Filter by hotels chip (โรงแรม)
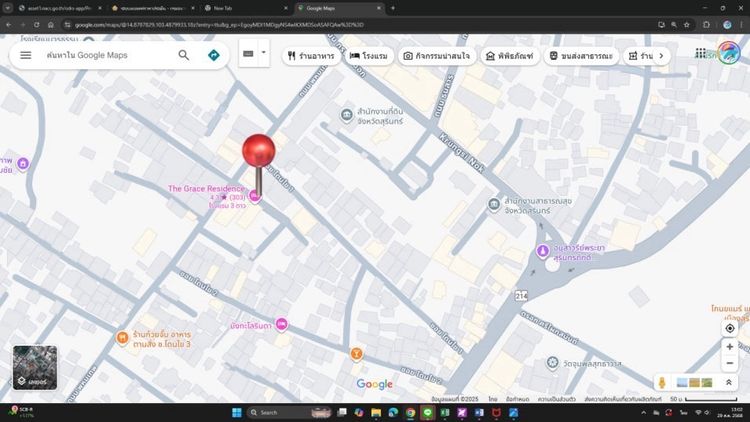The image size is (750, 422). pos(369,56)
